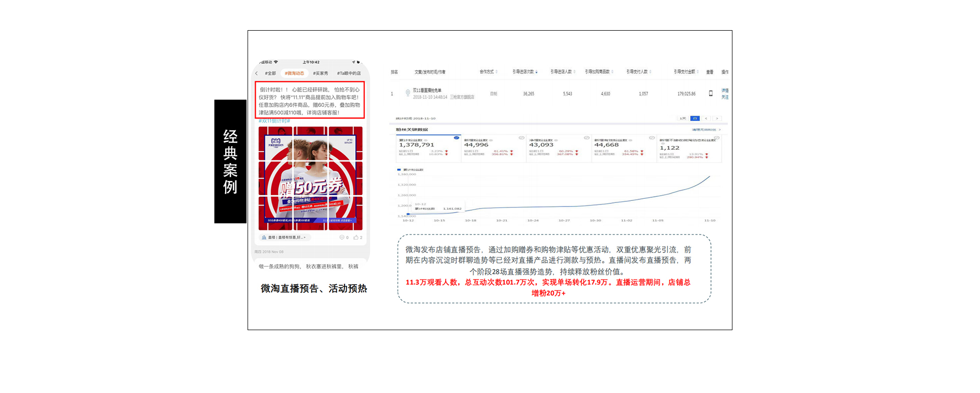
Task: Select the #微淘动态 tab
Action: [x=295, y=73]
